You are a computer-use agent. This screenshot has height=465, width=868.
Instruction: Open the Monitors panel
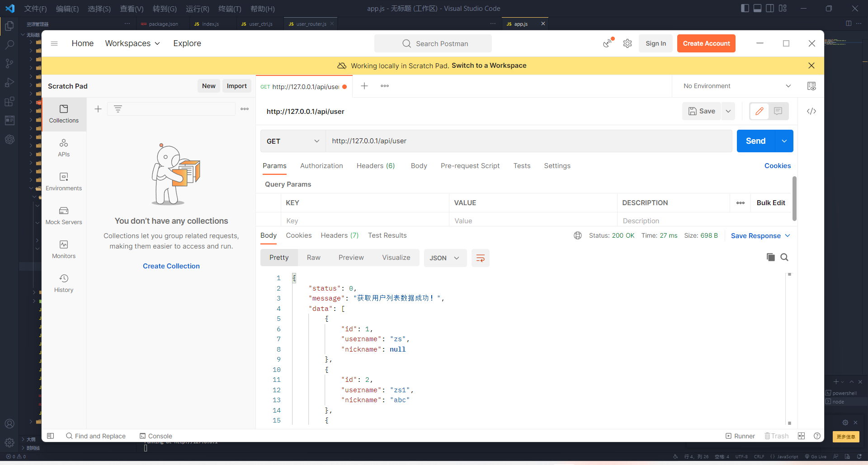[x=63, y=249]
